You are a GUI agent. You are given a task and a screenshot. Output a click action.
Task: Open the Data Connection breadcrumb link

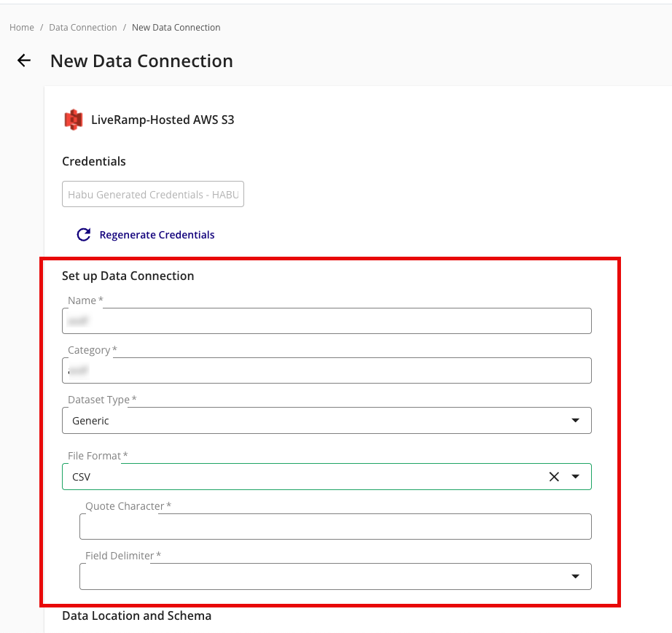(x=82, y=28)
